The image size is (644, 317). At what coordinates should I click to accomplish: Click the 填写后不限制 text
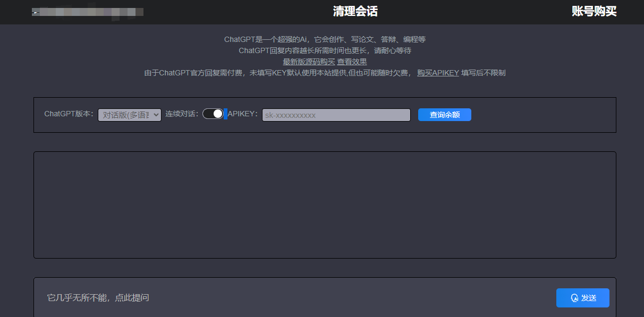click(484, 73)
